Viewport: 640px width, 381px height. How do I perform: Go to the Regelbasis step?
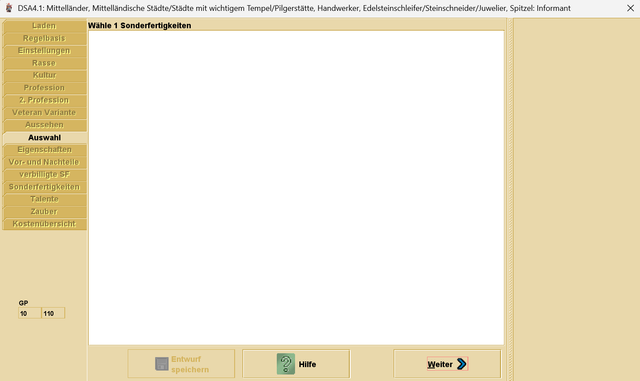pyautogui.click(x=44, y=38)
